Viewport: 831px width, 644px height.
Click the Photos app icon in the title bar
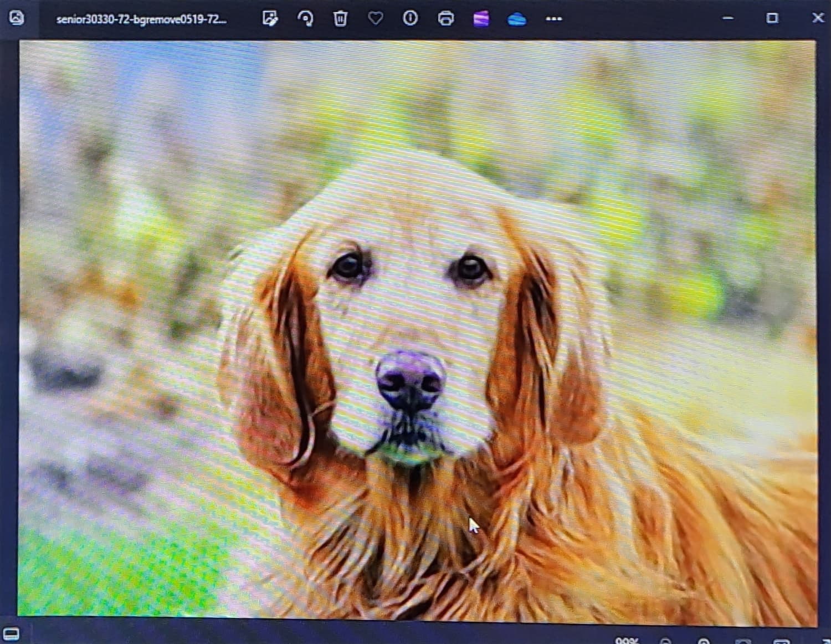(17, 18)
